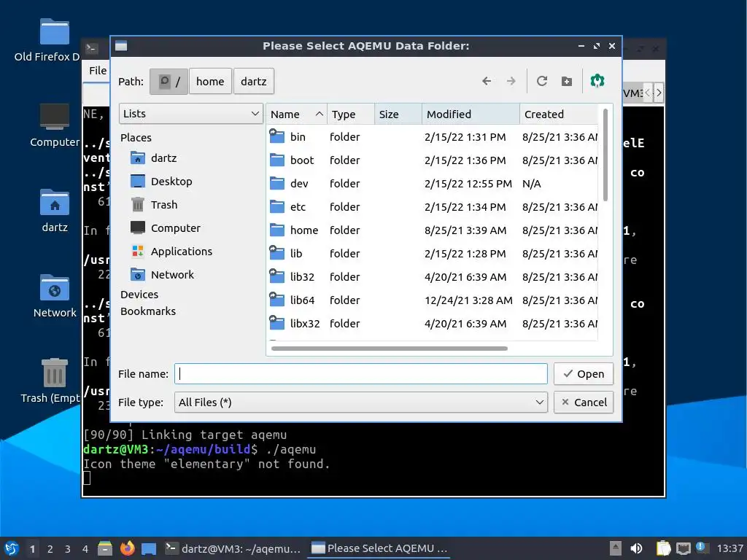Click the '8/25/21 3:39 AM' modified date
747x560 pixels.
(x=465, y=230)
